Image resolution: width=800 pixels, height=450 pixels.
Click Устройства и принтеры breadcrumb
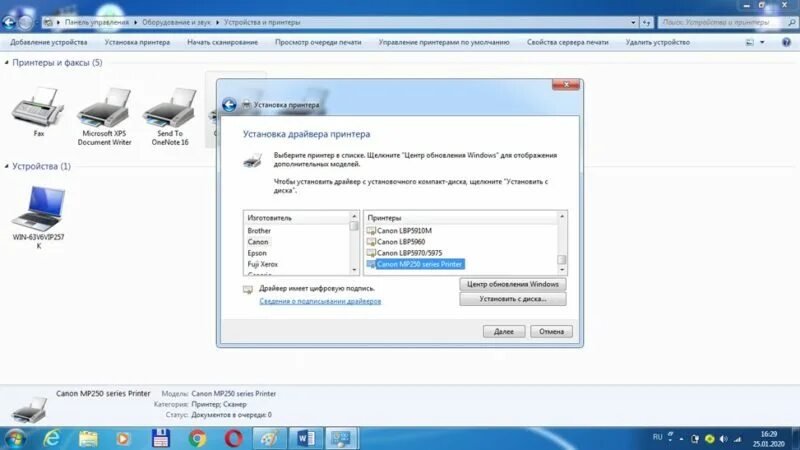coord(262,22)
